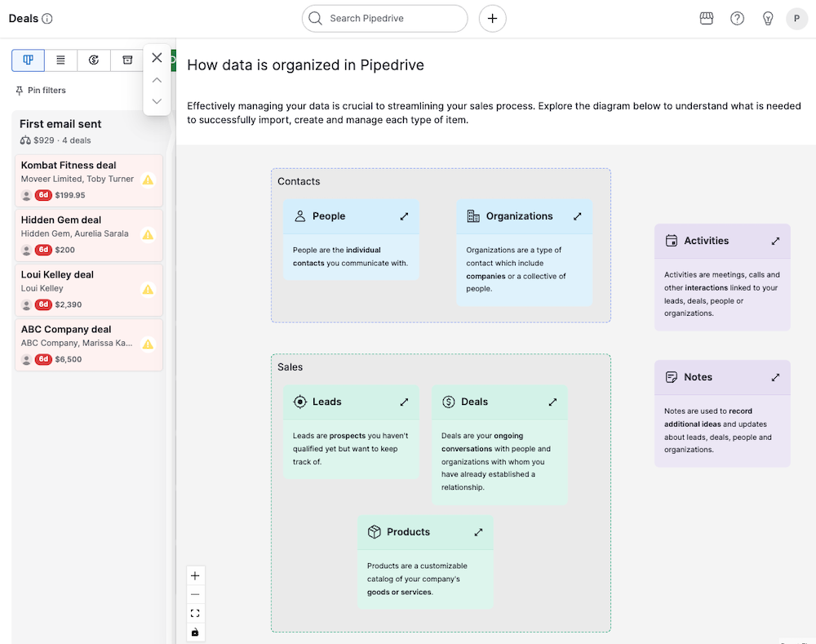Expand the People card
The width and height of the screenshot is (816, 644).
(404, 216)
